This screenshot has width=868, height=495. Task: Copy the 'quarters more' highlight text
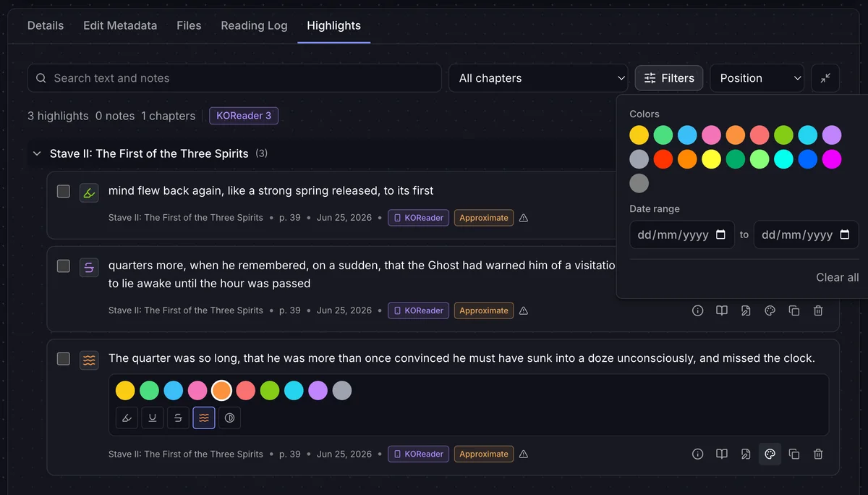[794, 310]
